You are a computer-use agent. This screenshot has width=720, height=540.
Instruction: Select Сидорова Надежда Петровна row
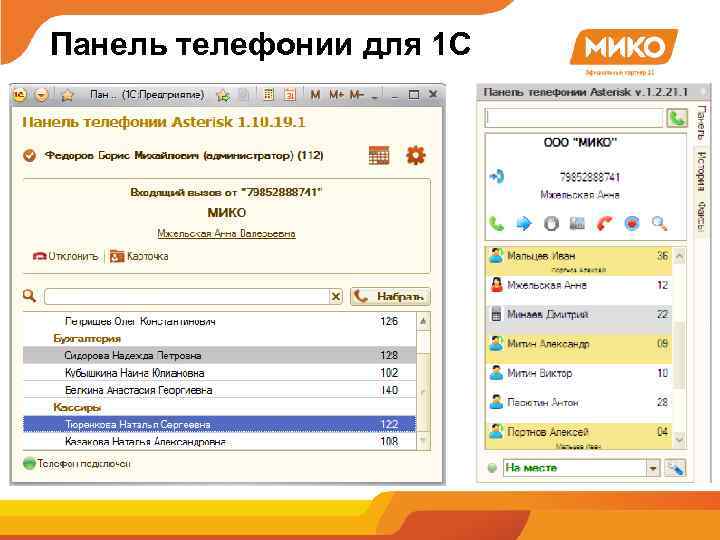coord(219,355)
